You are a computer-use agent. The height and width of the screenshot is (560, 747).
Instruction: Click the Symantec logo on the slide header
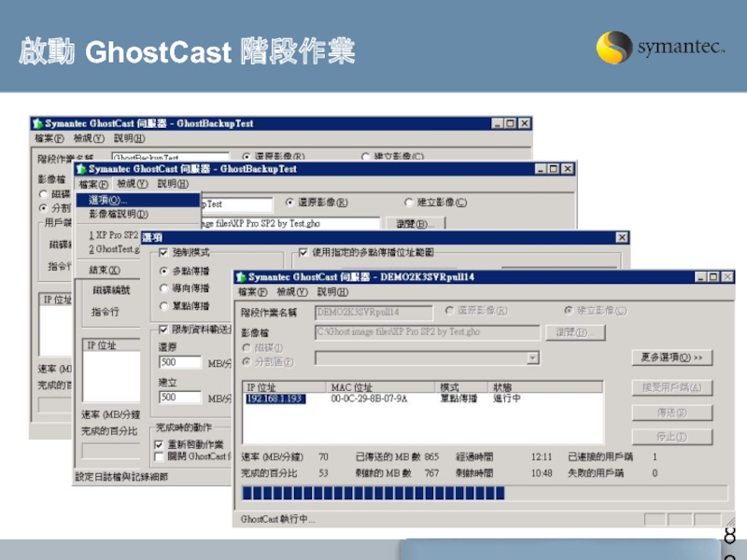click(x=660, y=48)
